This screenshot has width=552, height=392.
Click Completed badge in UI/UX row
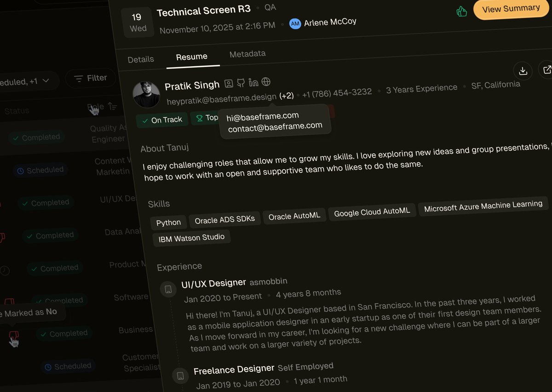click(45, 203)
